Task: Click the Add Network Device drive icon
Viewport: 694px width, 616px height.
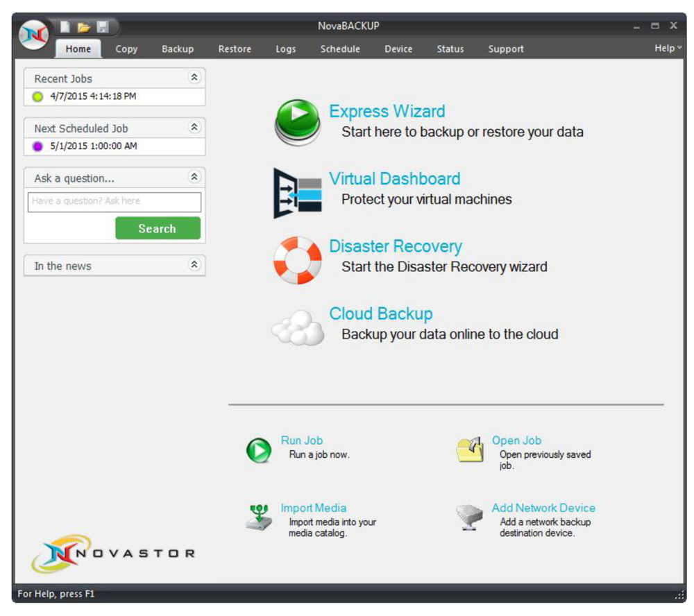Action: (x=469, y=517)
